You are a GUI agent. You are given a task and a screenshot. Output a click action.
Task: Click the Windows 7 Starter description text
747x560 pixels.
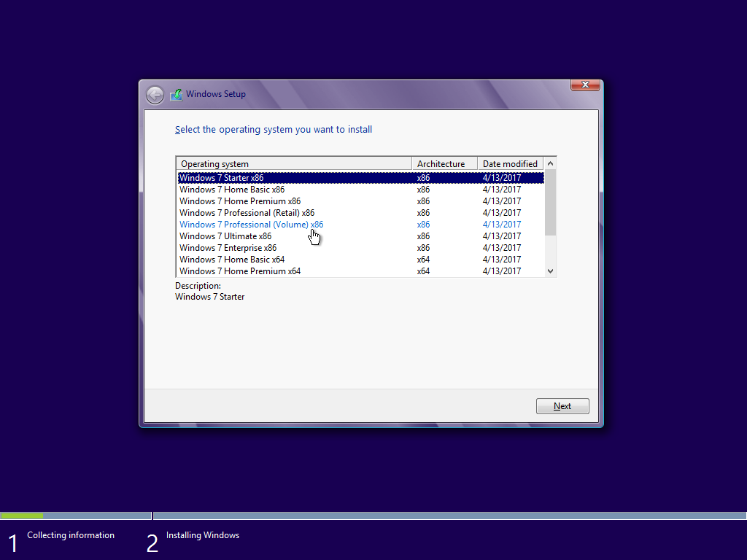click(x=209, y=297)
